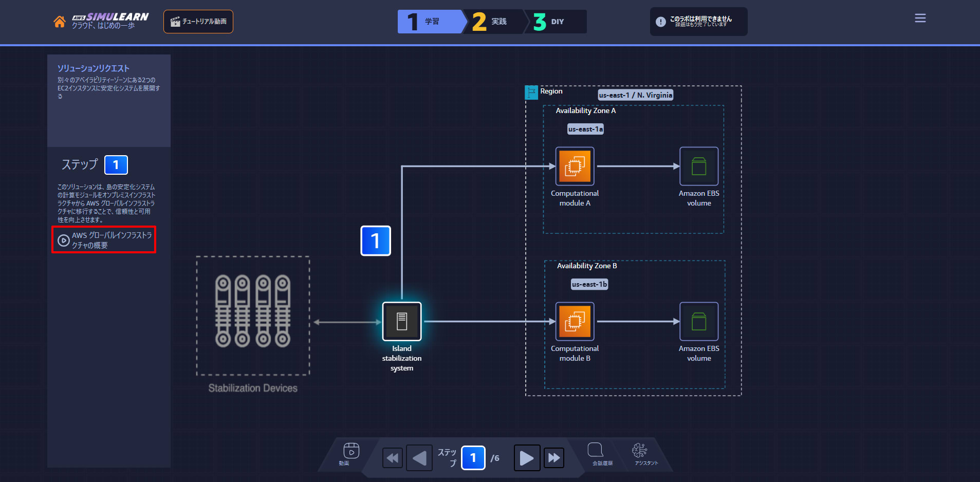980x482 pixels.
Task: Select Computational module A EC2 icon
Action: pyautogui.click(x=575, y=166)
